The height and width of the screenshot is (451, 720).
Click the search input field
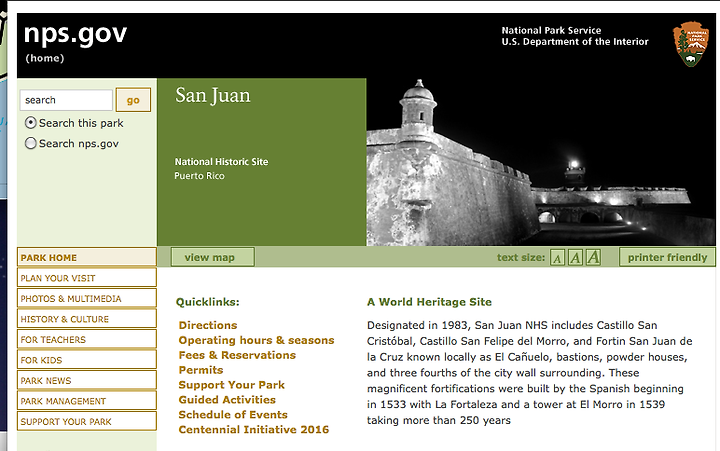pyautogui.click(x=66, y=100)
